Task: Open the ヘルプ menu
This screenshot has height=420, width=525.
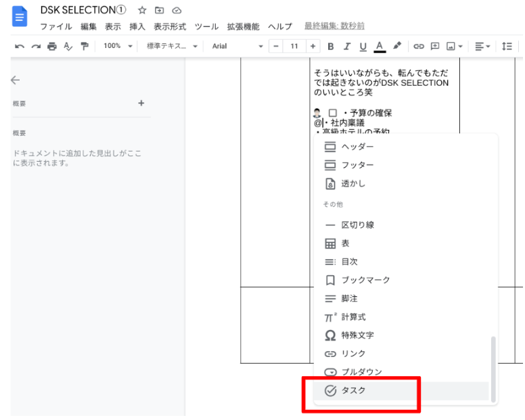Action: click(280, 26)
